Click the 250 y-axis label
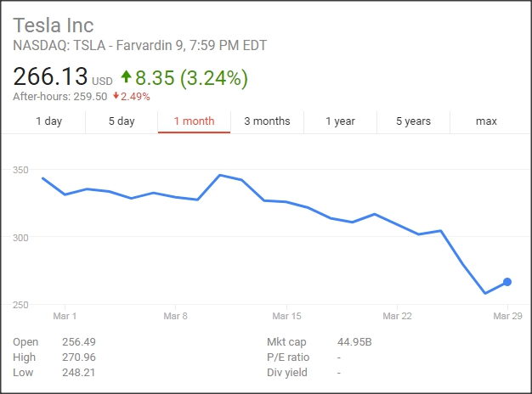 coord(20,305)
